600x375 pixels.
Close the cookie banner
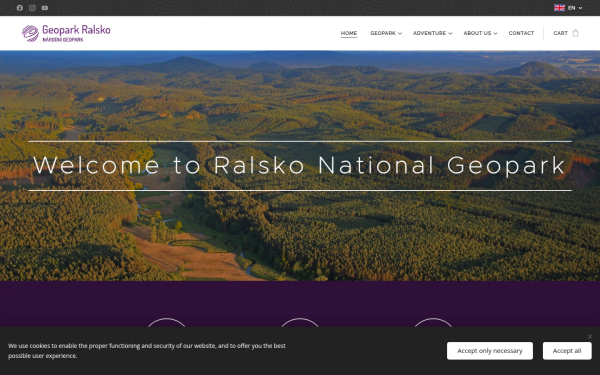click(590, 336)
